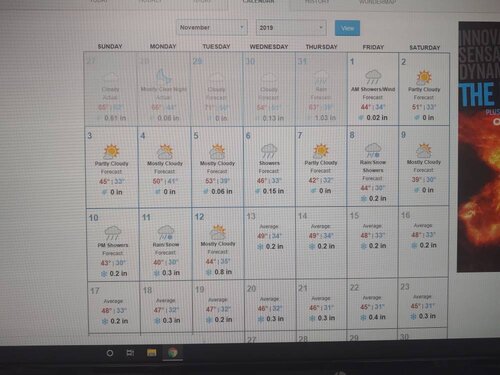Screen dimensions: 500x375
Task: Click the Showers cloud icon on November 6
Action: pos(269,151)
